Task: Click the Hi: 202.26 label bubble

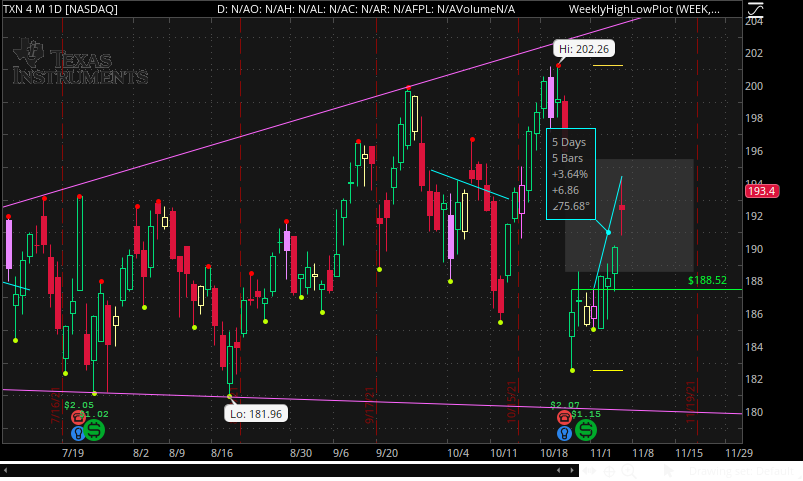Action: (x=584, y=49)
